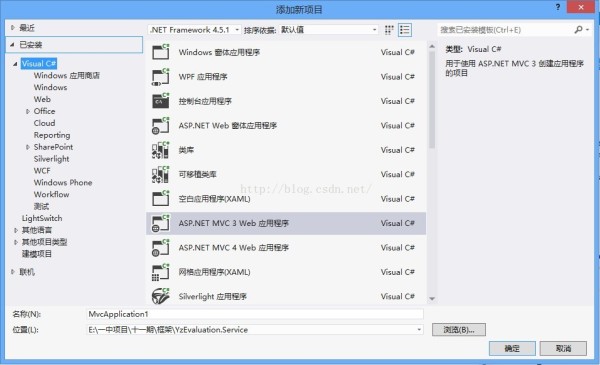The width and height of the screenshot is (600, 365).
Task: Switch to medium icons list view
Action: pyautogui.click(x=405, y=30)
